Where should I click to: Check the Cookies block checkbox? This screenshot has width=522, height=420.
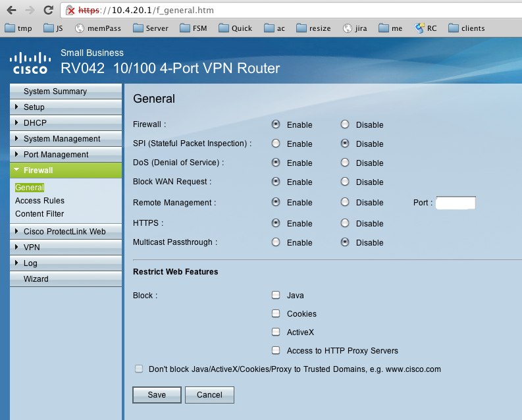tap(276, 313)
